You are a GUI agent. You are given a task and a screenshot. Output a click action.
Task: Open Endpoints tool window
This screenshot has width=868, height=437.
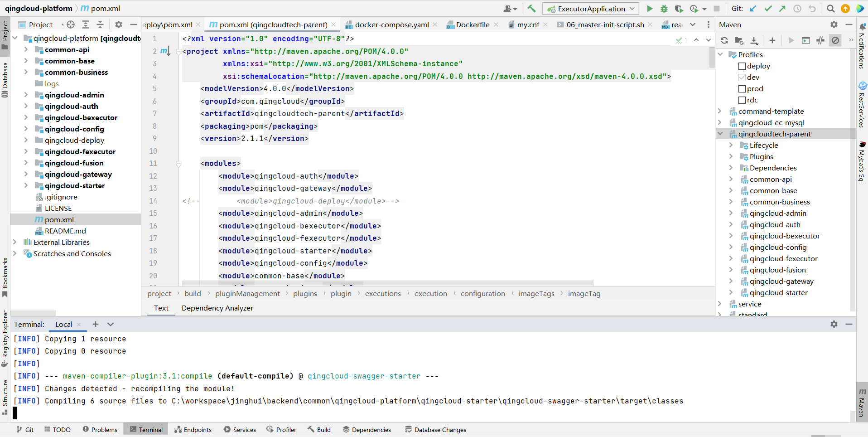(193, 430)
